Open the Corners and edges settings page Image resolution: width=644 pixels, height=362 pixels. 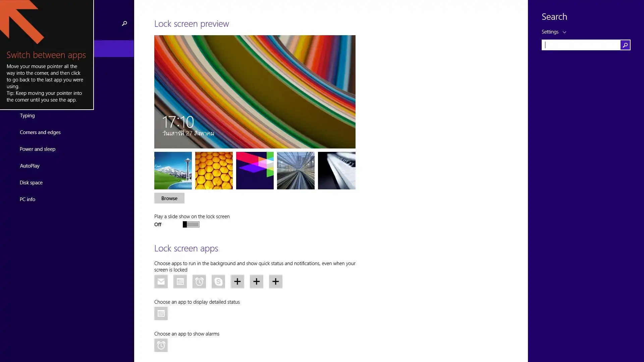40,132
